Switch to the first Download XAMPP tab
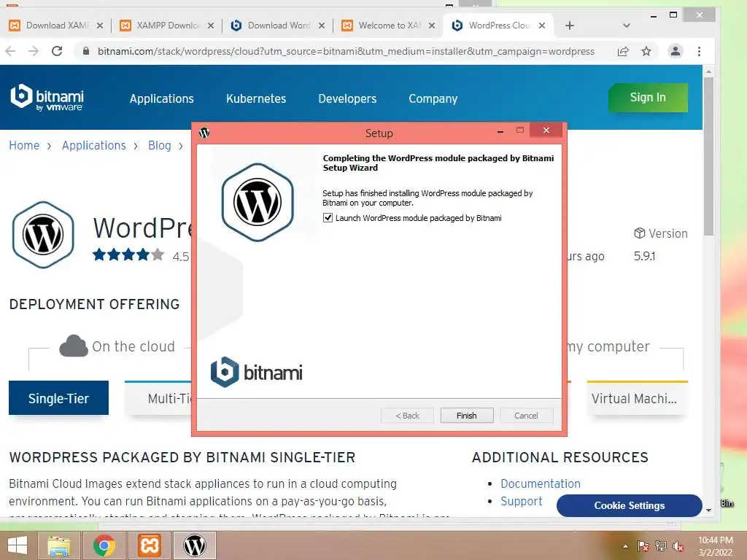The width and height of the screenshot is (747, 560). [56, 26]
